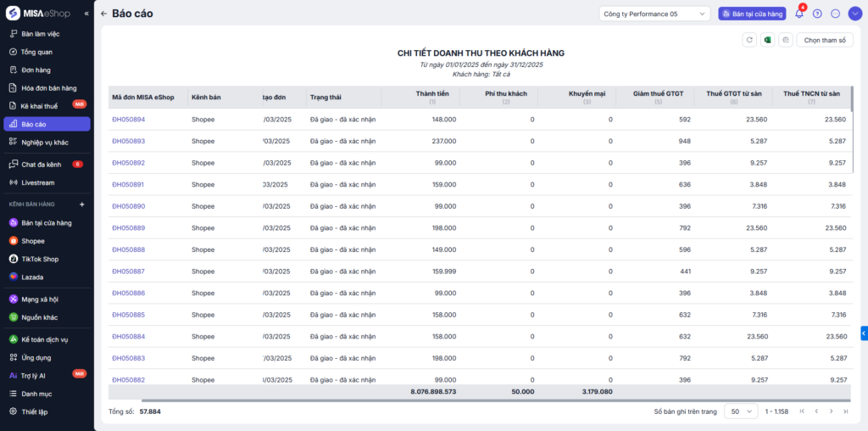The height and width of the screenshot is (431, 868).
Task: Click the refresh report icon
Action: coord(748,40)
